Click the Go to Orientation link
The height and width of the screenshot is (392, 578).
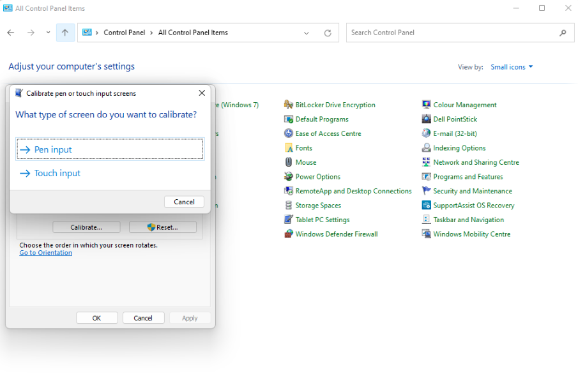[46, 253]
